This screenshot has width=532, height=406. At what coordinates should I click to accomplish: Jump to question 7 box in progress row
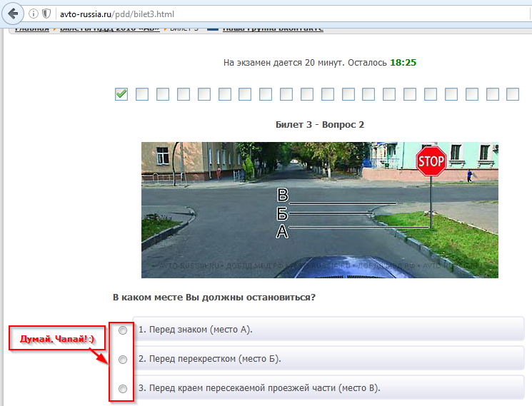point(245,94)
